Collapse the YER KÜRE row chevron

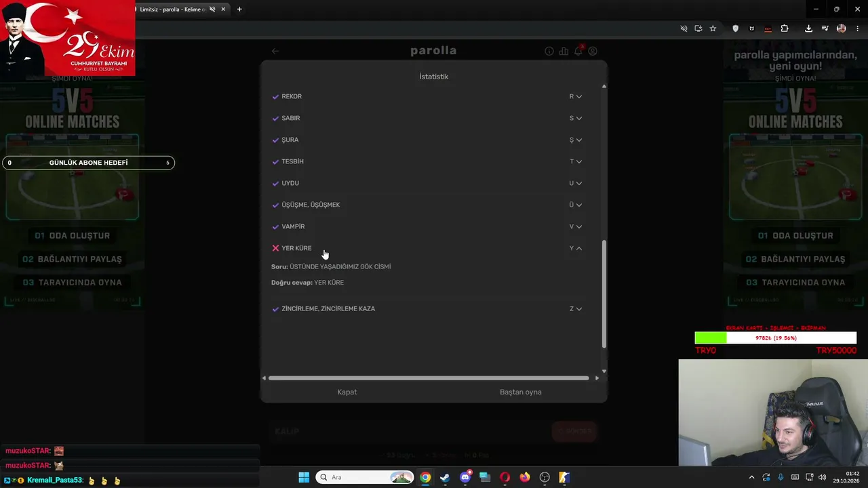pos(578,248)
